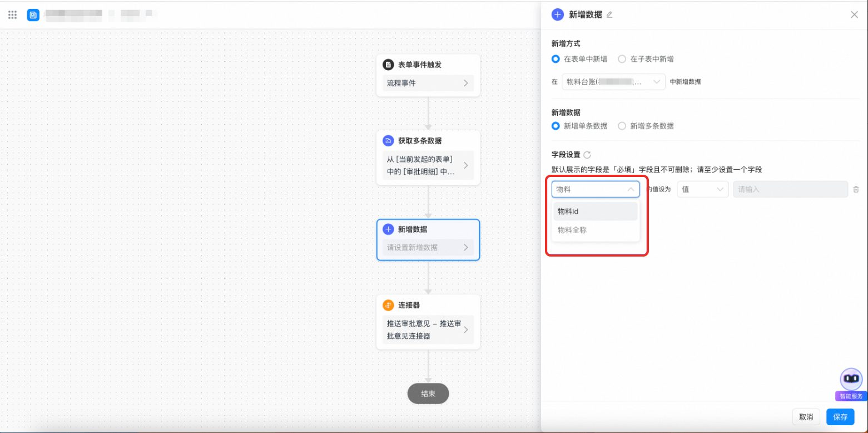Viewport: 868px width, 433px height.
Task: Close the 新增数据 side panel
Action: (854, 14)
